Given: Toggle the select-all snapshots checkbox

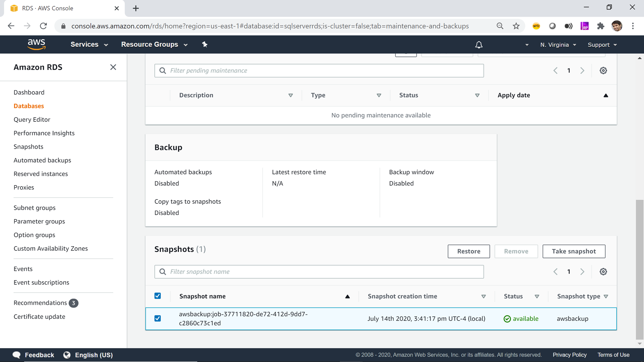Looking at the screenshot, I should [x=157, y=296].
